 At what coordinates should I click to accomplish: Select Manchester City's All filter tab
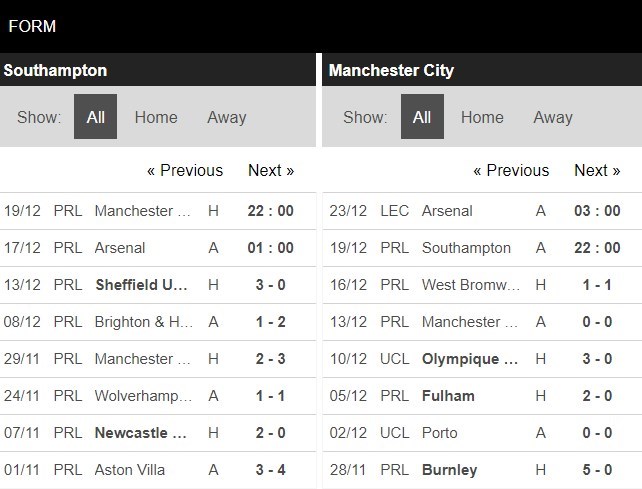click(x=422, y=117)
